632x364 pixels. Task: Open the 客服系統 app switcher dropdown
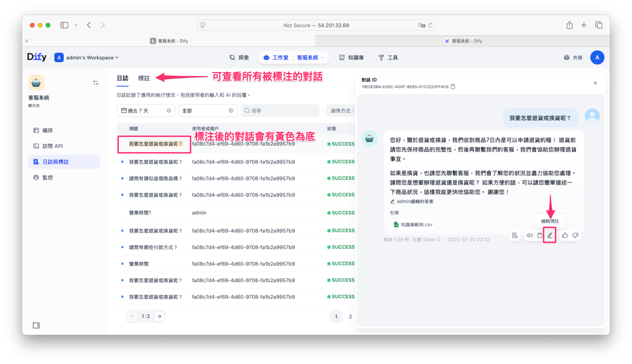tap(322, 57)
